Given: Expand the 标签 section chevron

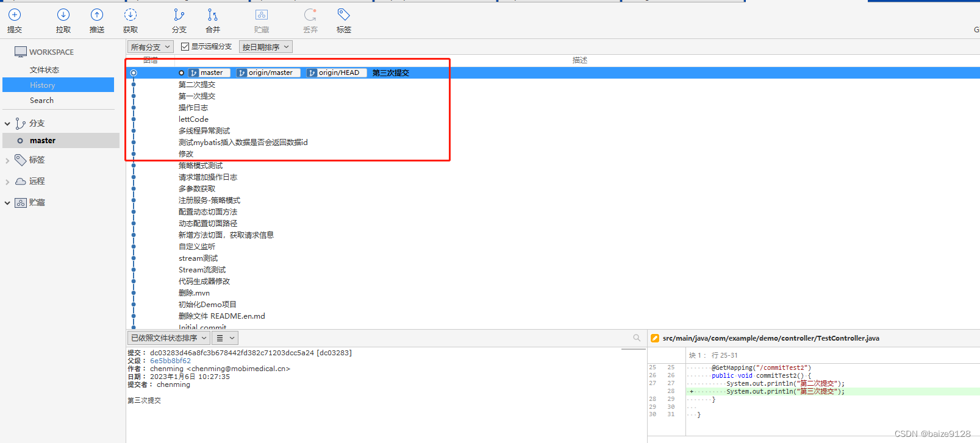Looking at the screenshot, I should pos(7,160).
